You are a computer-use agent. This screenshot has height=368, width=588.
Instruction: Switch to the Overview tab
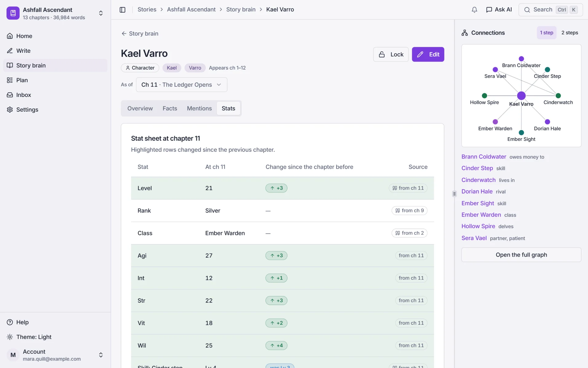[140, 108]
